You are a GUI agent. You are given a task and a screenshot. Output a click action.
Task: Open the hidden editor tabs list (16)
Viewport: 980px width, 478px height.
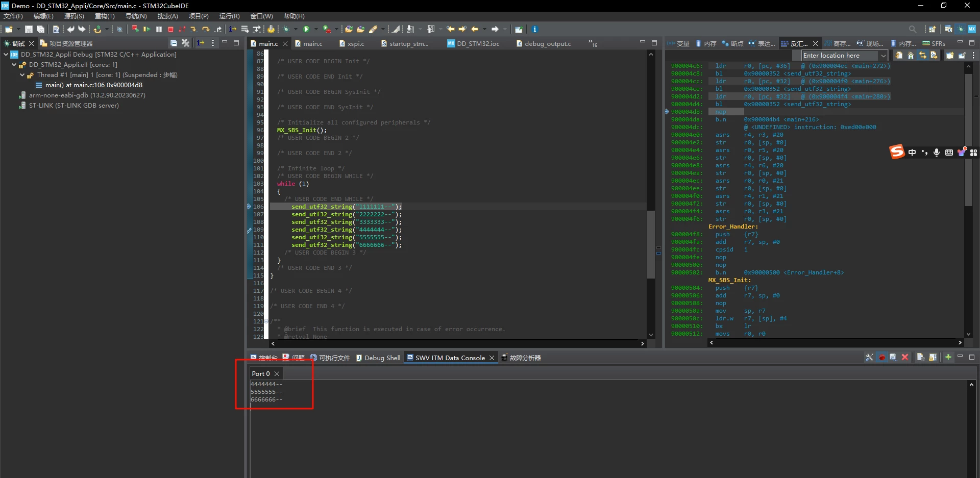tap(593, 43)
